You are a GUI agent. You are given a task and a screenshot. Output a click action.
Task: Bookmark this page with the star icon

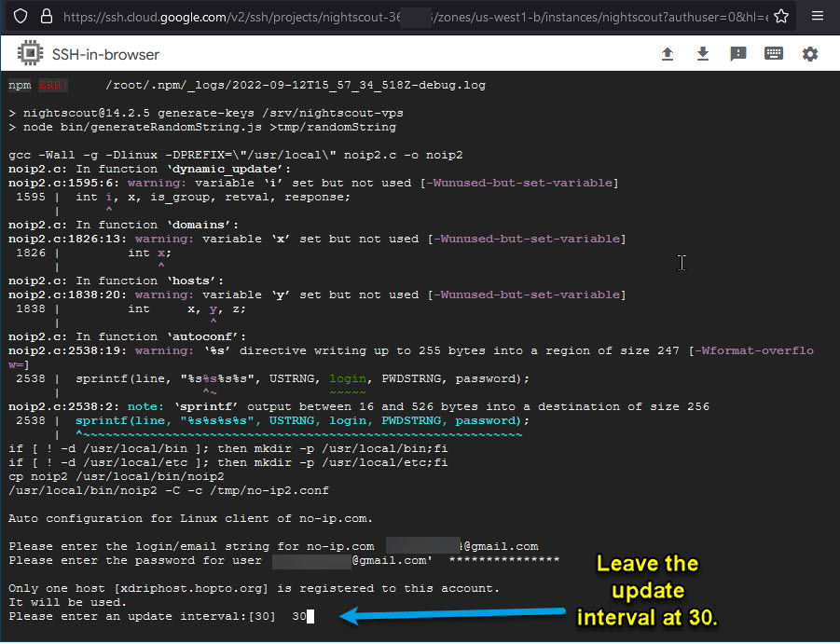tap(781, 16)
